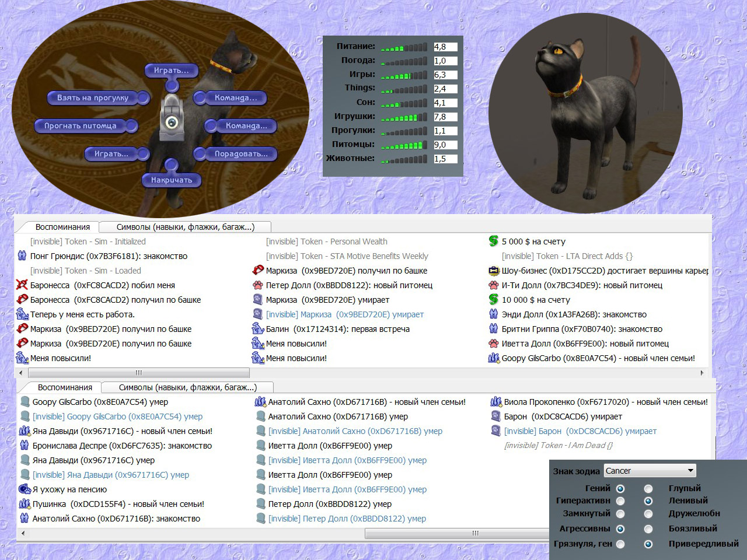Click icon beside Понг Грюндис знакомство memory
Image resolution: width=747 pixels, height=560 pixels.
(x=22, y=256)
